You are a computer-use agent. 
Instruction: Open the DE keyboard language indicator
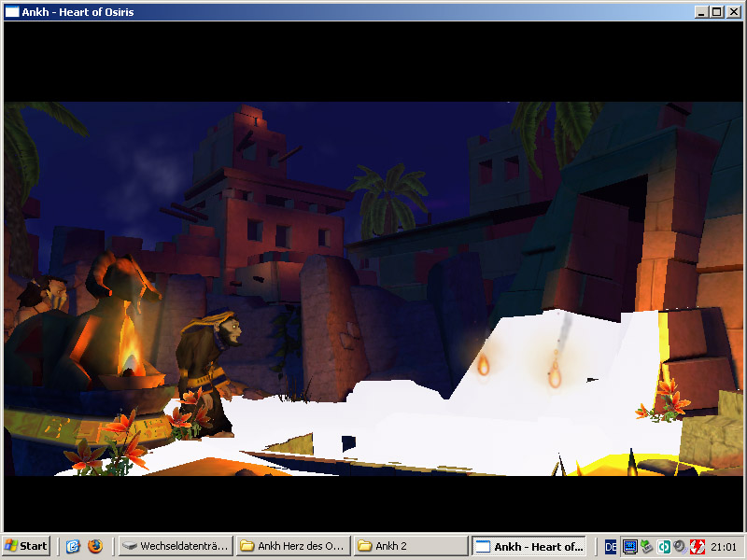(611, 547)
